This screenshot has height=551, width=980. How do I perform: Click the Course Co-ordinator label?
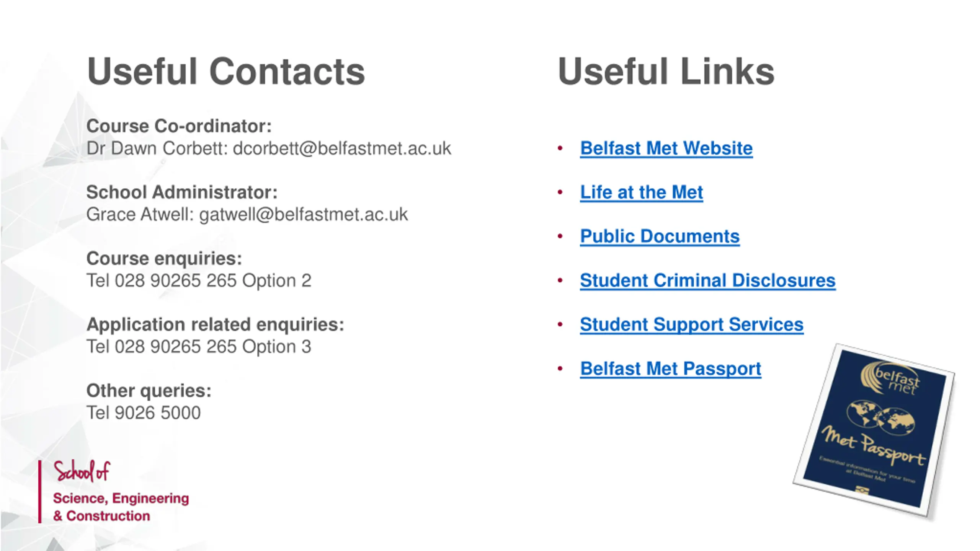click(x=179, y=126)
